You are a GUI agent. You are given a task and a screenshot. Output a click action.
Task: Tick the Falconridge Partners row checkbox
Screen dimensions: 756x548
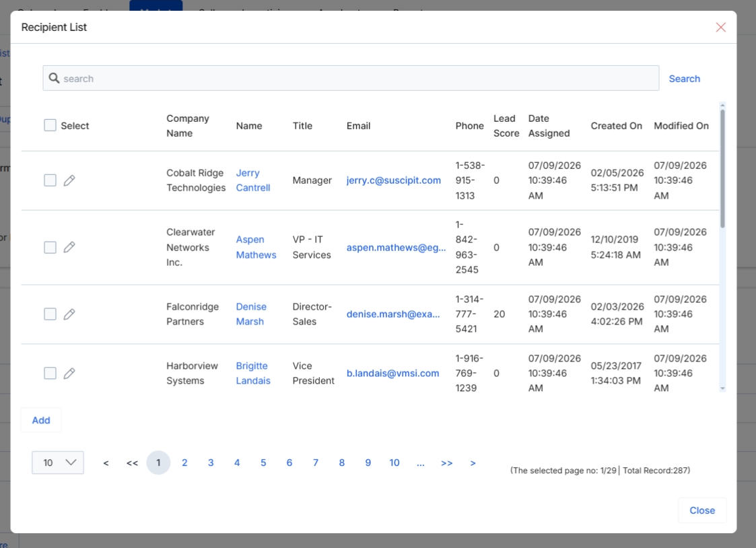tap(50, 314)
